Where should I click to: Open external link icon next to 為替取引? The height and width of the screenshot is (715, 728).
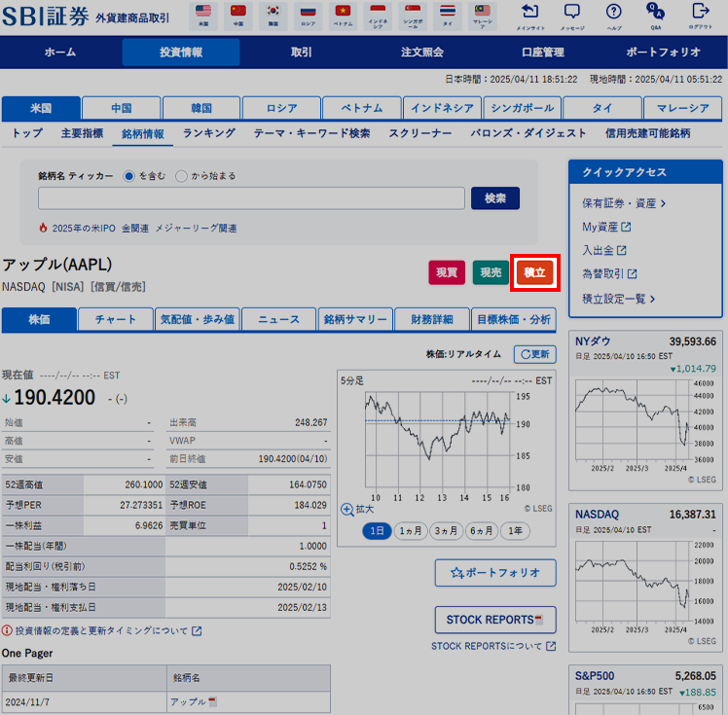pos(632,274)
